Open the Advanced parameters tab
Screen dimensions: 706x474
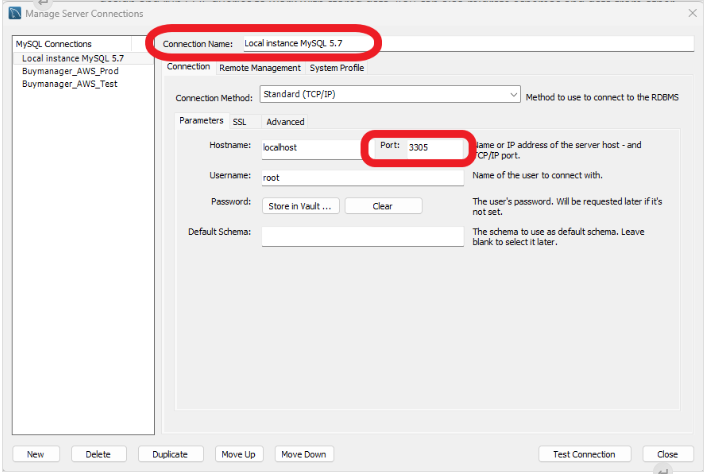(x=285, y=121)
